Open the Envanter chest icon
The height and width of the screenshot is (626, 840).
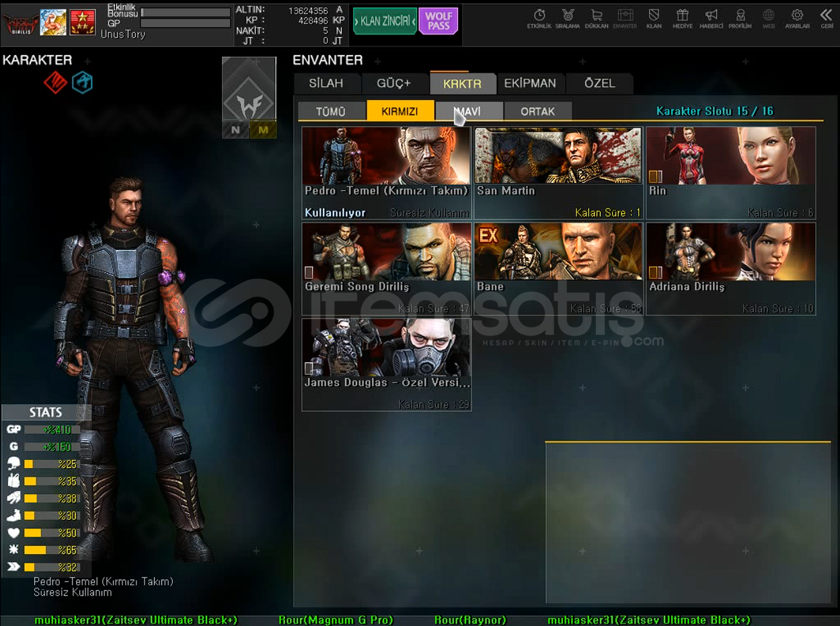coord(625,18)
